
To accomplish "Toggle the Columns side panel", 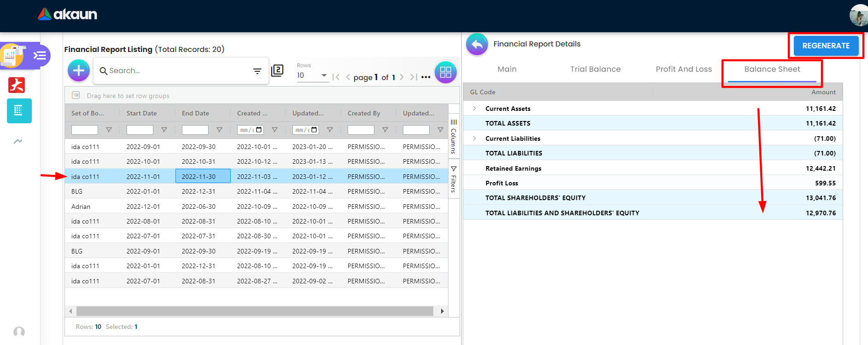I will click(x=454, y=136).
